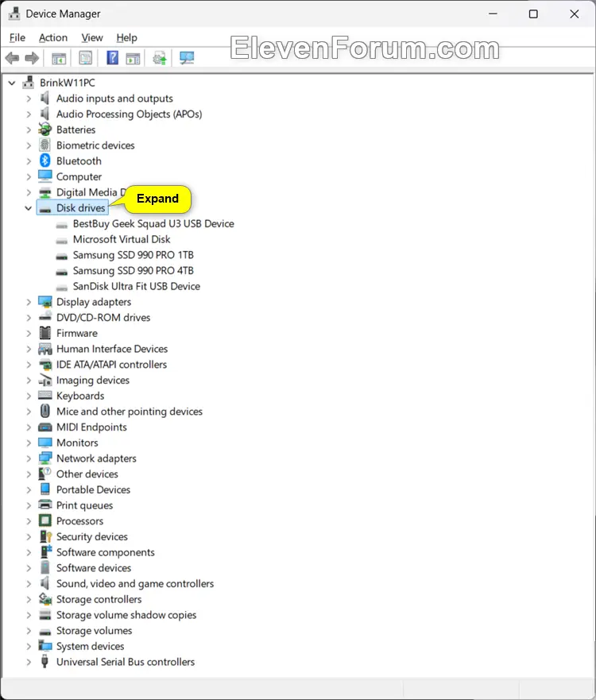
Task: Select the Storage volumes label
Action: pos(95,630)
